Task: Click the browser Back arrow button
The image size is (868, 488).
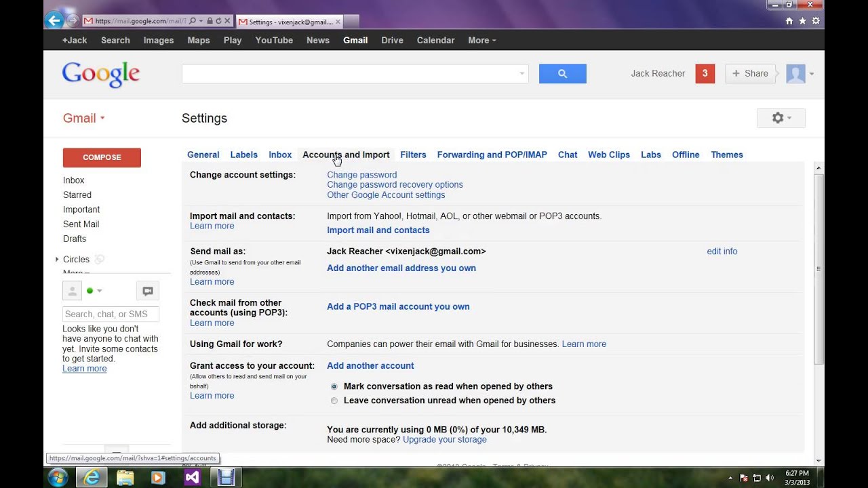Action: tap(55, 20)
